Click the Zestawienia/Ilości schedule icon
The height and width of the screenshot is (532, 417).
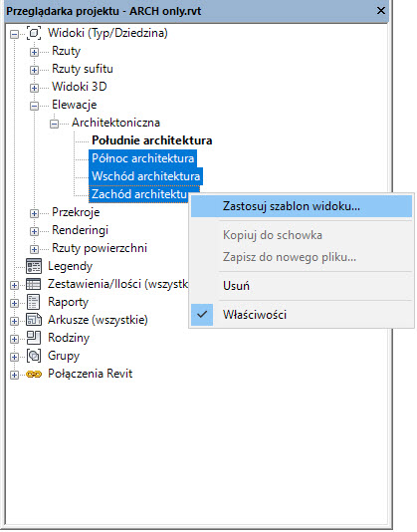pyautogui.click(x=34, y=284)
